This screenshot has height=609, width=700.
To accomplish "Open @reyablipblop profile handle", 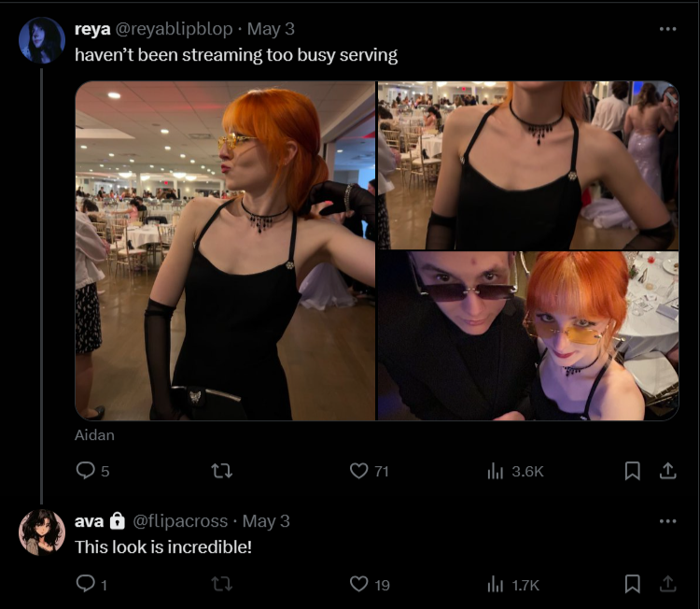I will pyautogui.click(x=175, y=29).
